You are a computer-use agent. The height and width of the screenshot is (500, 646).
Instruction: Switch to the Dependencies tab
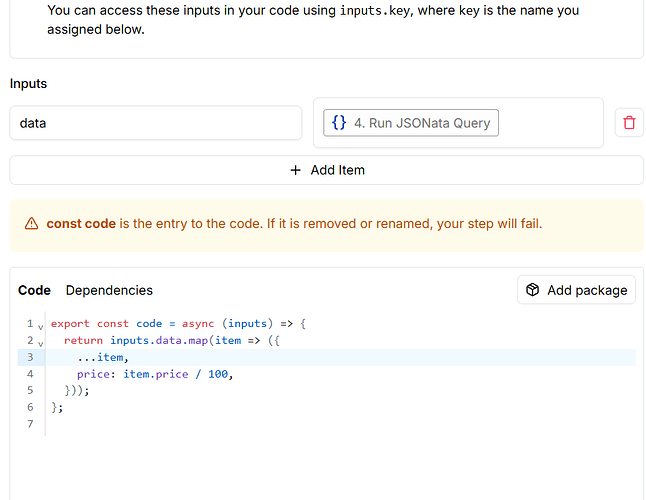point(109,290)
